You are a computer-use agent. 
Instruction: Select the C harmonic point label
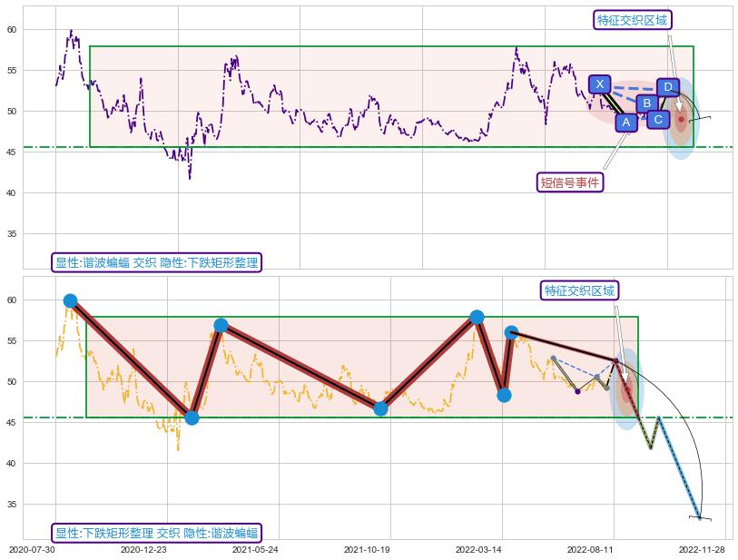click(658, 119)
